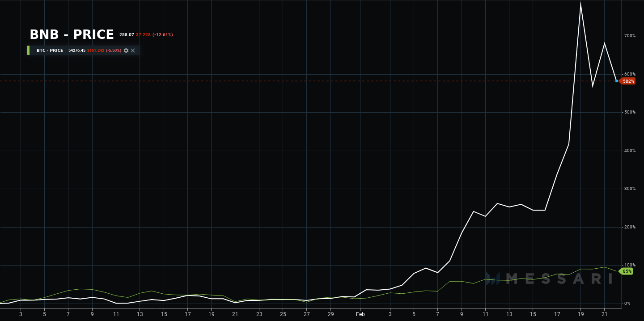
Task: Remove the BTC - PRICE comparison series
Action: click(133, 51)
